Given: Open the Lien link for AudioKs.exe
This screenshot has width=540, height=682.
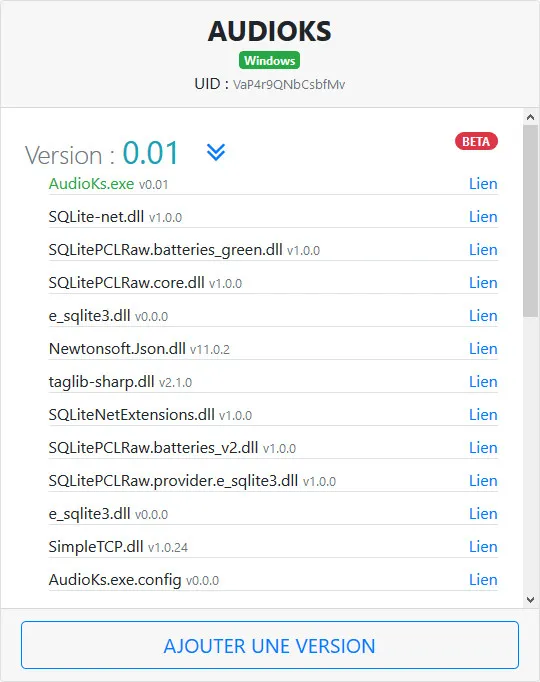Looking at the screenshot, I should pyautogui.click(x=483, y=184).
